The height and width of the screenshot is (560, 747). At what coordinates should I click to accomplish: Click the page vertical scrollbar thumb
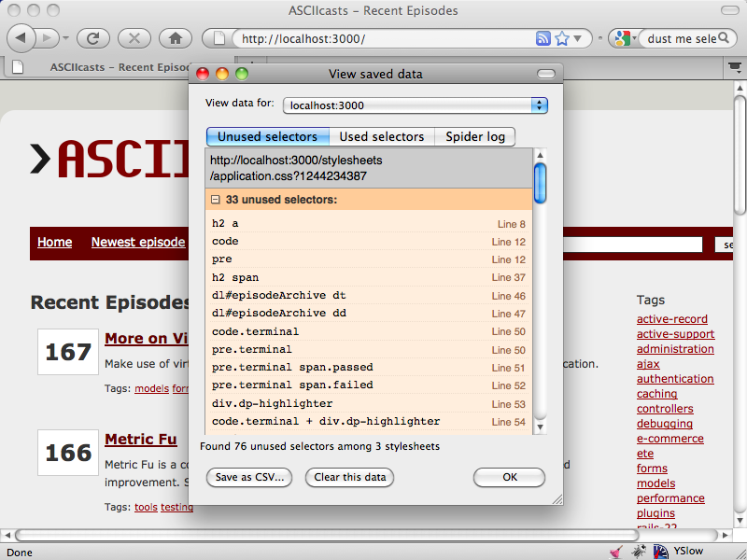pyautogui.click(x=740, y=155)
